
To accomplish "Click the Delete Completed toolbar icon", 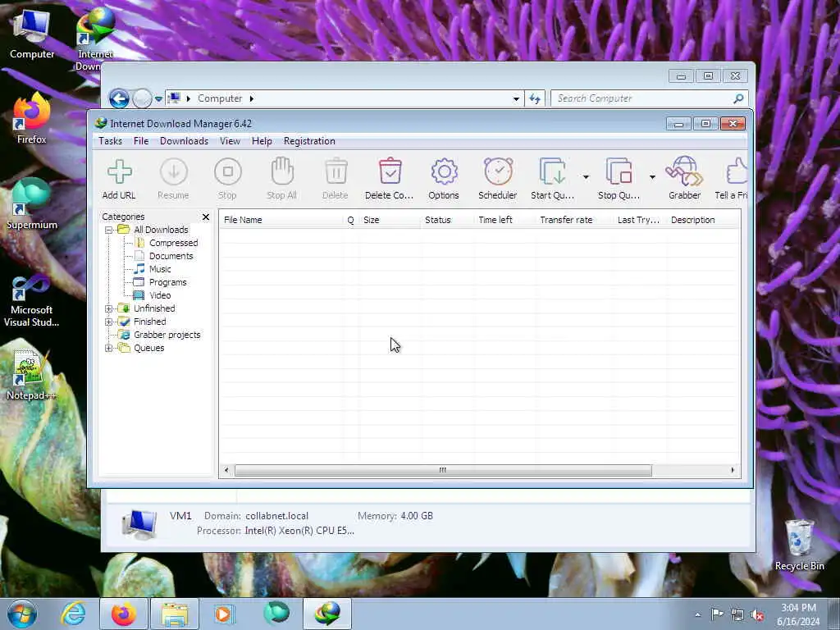I will pos(390,179).
